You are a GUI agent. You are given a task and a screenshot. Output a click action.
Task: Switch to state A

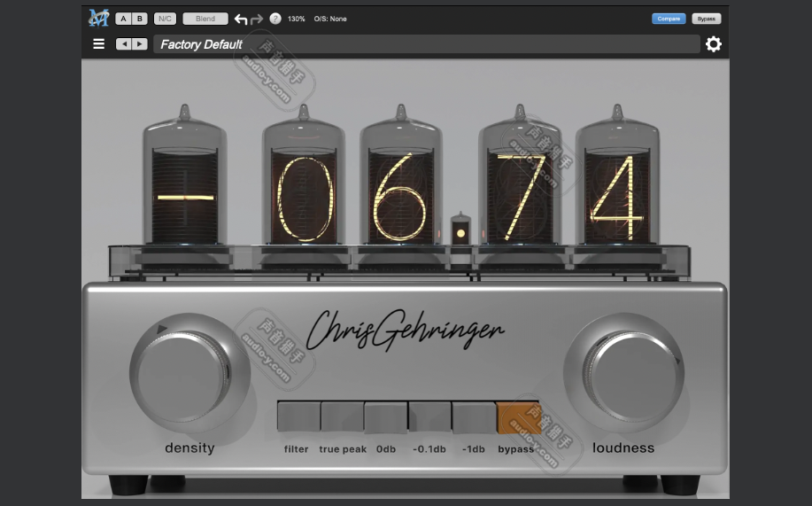[x=123, y=19]
